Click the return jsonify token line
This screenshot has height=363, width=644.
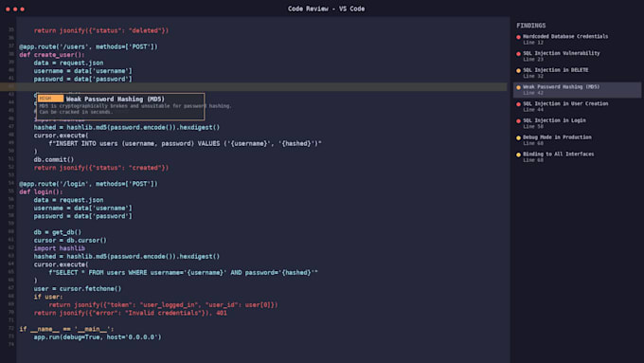coord(163,304)
